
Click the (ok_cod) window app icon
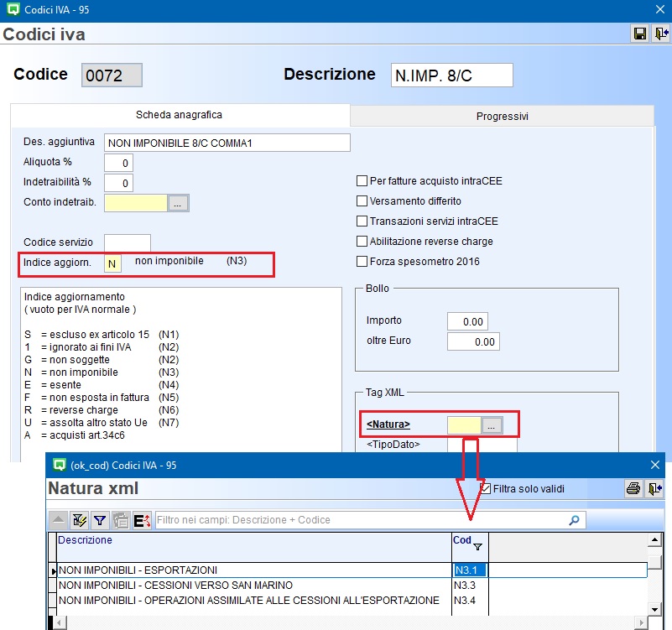(x=59, y=465)
